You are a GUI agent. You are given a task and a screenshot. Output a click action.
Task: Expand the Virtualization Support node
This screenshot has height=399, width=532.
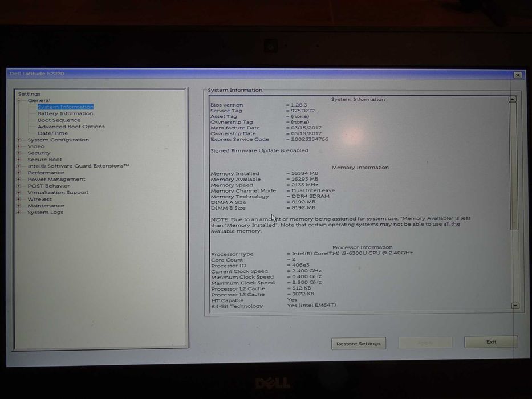point(19,193)
